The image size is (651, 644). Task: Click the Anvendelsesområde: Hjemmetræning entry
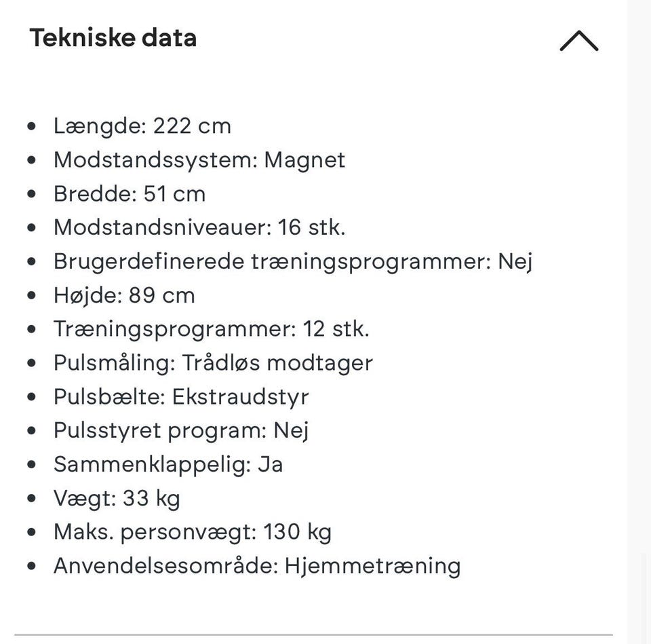(257, 566)
